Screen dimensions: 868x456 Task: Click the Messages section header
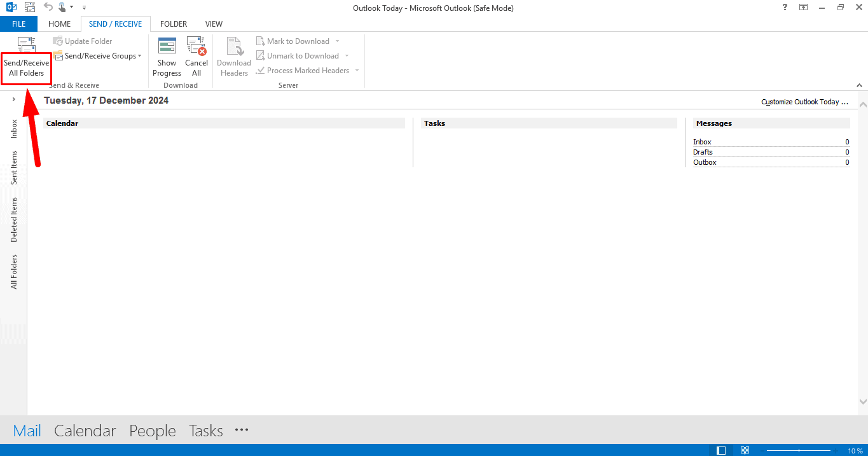point(771,123)
